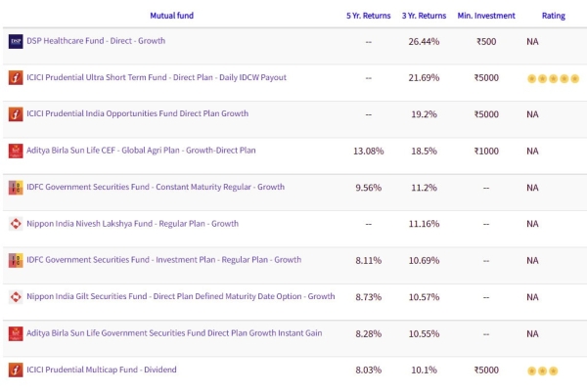The width and height of the screenshot is (587, 392).
Task: Click the ICICI logo next to Ultra Short Term Fund
Action: (x=15, y=77)
